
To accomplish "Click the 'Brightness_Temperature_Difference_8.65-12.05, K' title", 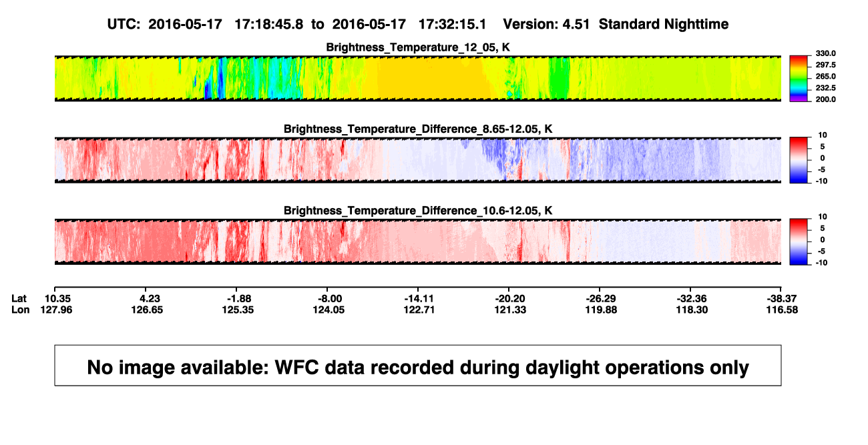I will (x=418, y=129).
